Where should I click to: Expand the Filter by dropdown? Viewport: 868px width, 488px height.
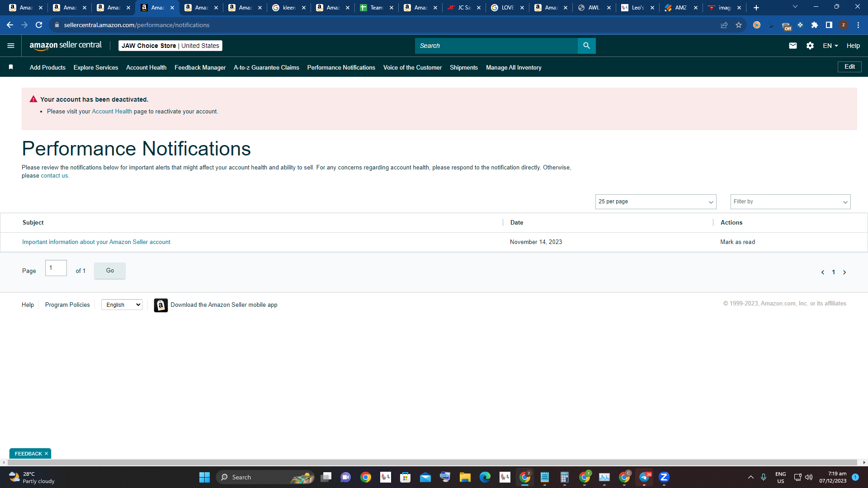coord(790,202)
